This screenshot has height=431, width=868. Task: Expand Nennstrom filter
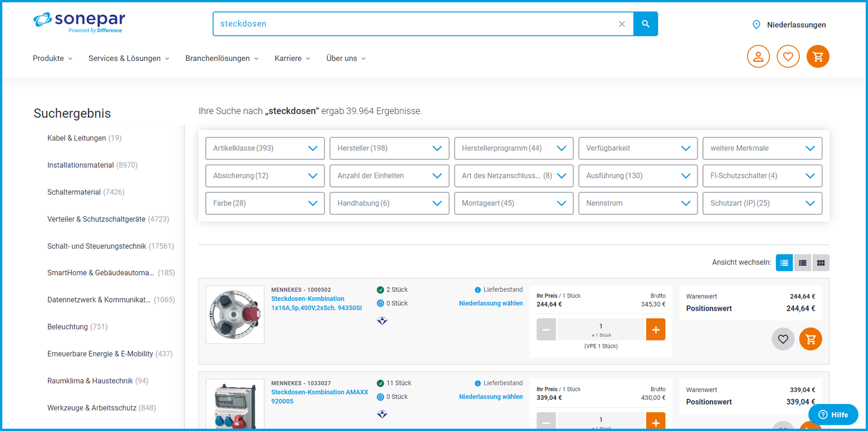(638, 203)
